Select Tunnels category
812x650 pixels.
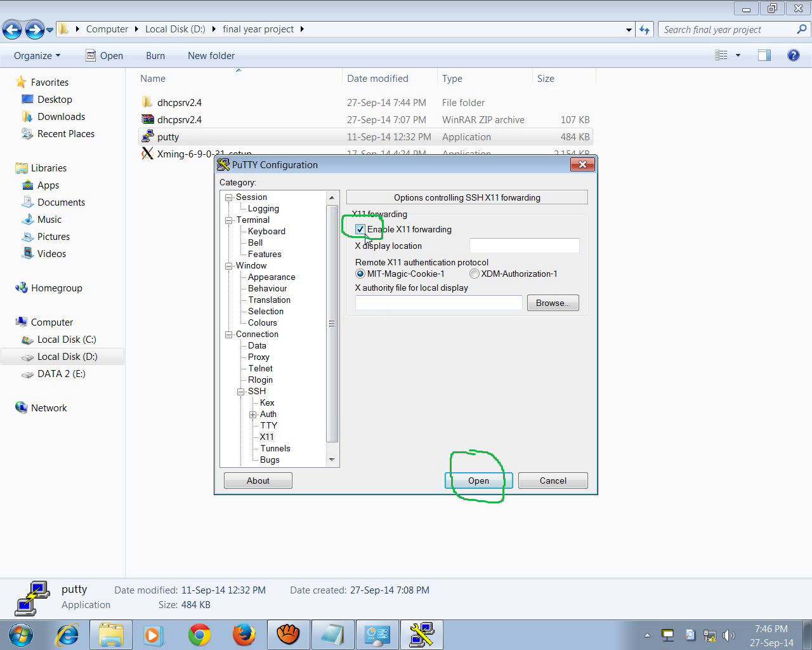coord(275,448)
